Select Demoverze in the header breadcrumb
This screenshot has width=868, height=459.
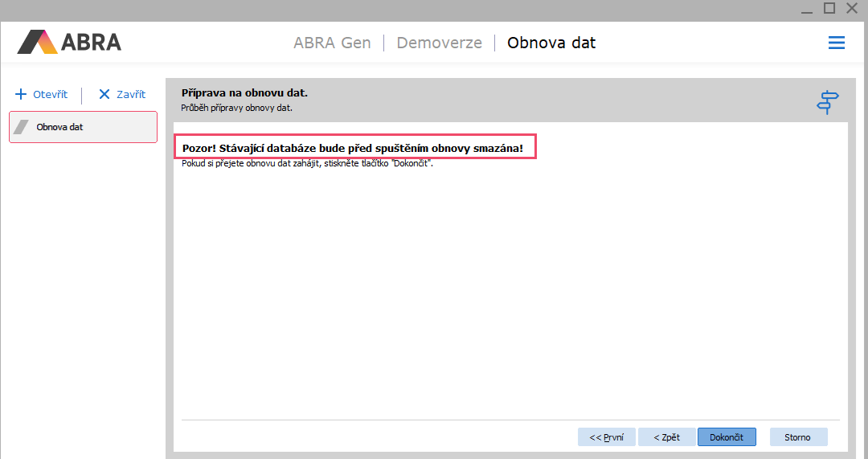click(x=439, y=43)
